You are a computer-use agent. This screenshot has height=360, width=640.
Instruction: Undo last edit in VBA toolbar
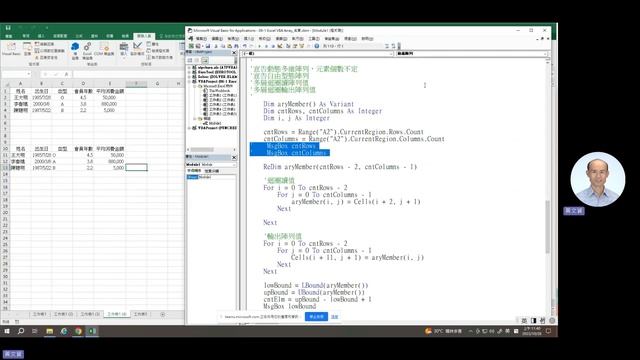[x=245, y=46]
